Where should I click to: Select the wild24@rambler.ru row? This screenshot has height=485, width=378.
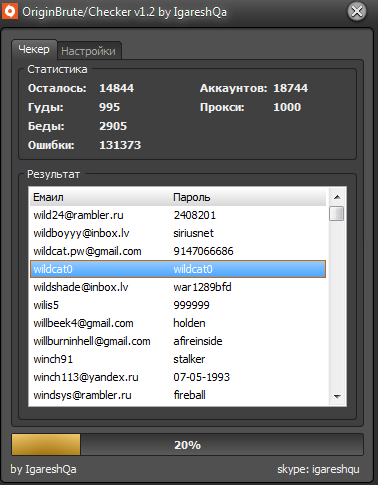[178, 215]
